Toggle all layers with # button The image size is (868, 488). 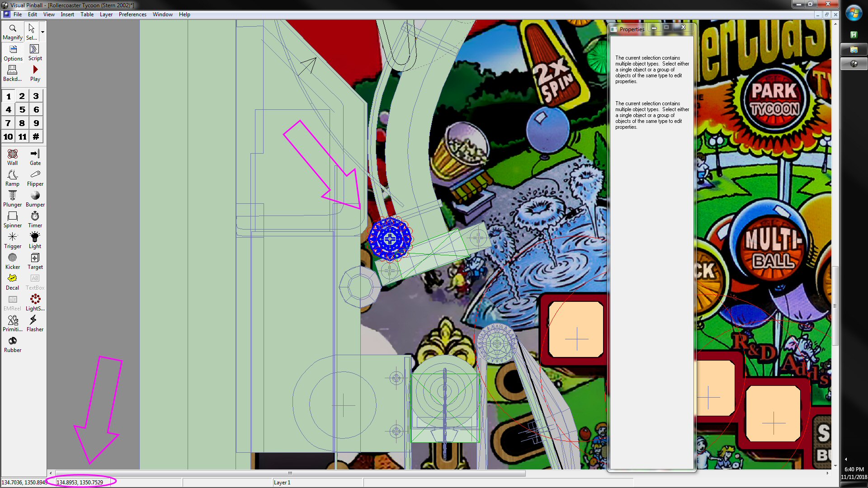pyautogui.click(x=36, y=137)
